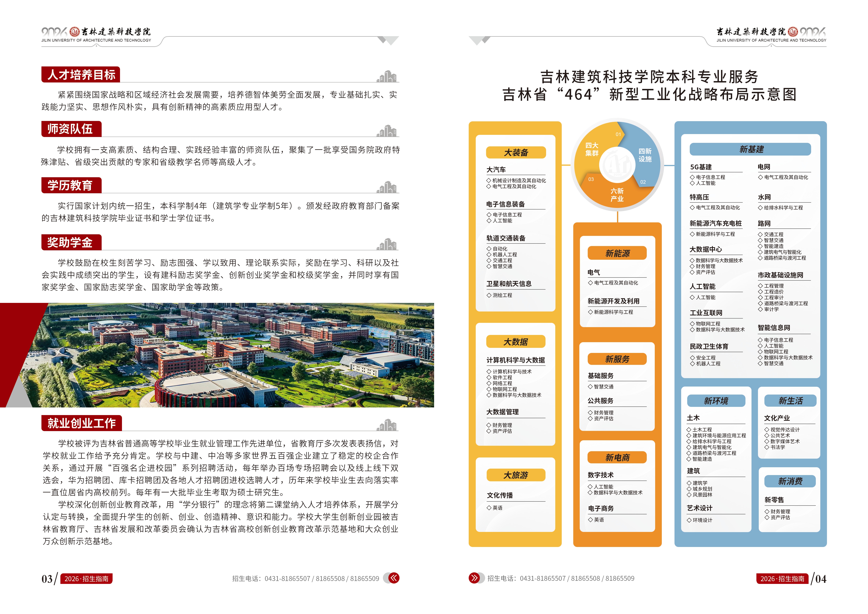This screenshot has width=868, height=614.
Task: Click the 新能源 category pill
Action: coord(617,253)
